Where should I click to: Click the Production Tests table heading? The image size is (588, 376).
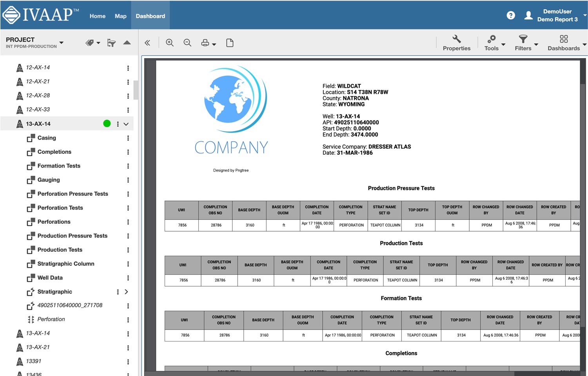tap(401, 243)
